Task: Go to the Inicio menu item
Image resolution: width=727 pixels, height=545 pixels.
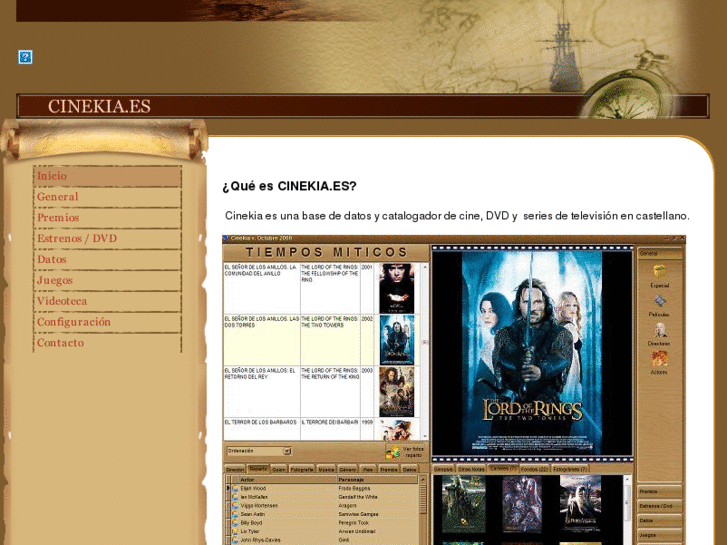Action: pyautogui.click(x=108, y=176)
